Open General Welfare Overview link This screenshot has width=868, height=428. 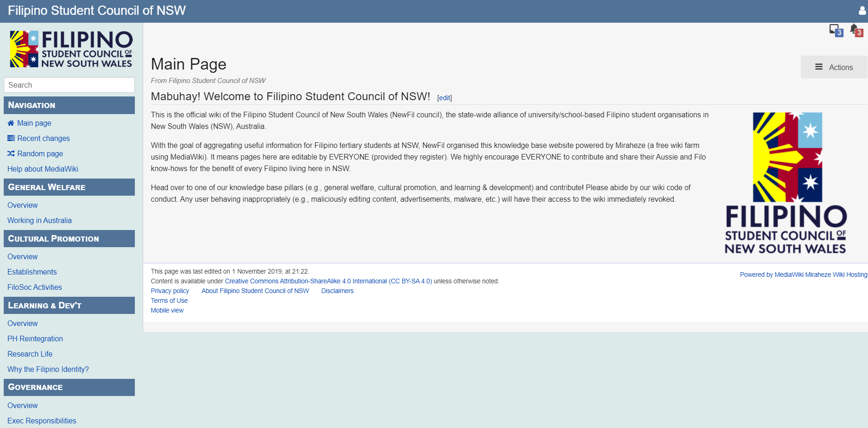(x=22, y=205)
